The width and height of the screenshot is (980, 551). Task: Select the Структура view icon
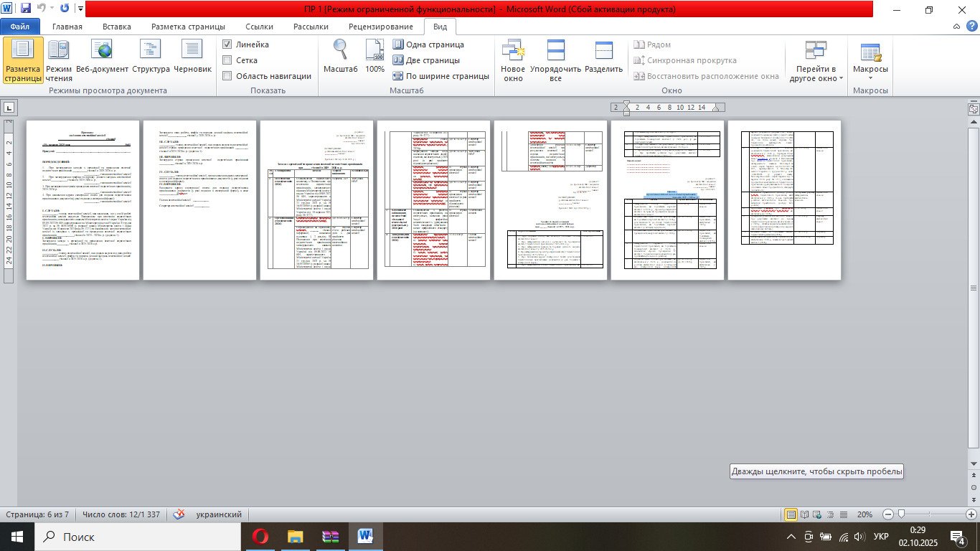[x=151, y=60]
